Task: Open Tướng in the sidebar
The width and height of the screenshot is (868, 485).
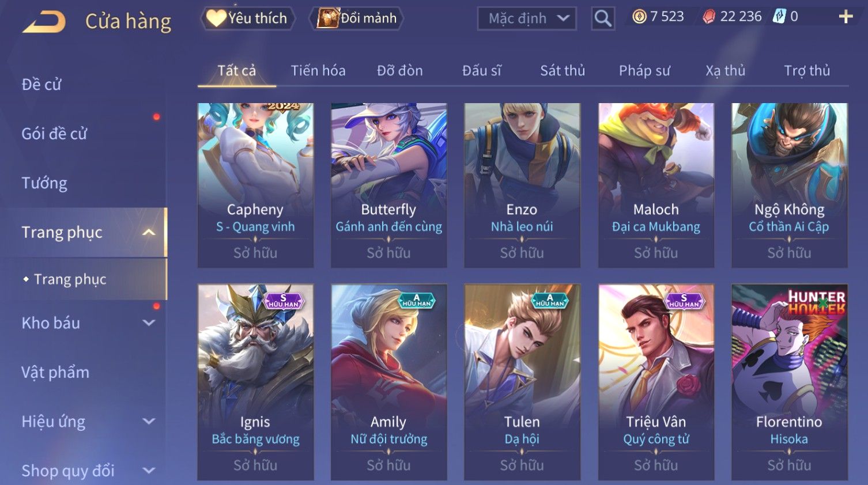Action: [x=44, y=183]
